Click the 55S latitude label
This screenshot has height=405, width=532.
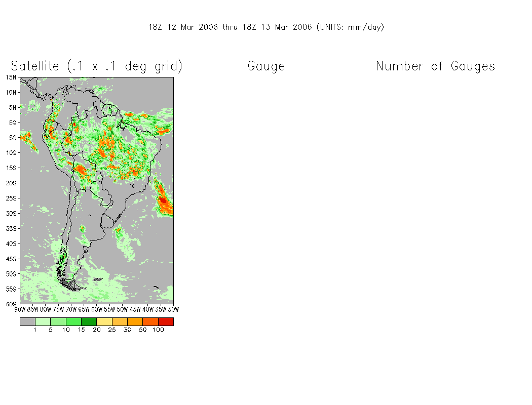coord(11,289)
